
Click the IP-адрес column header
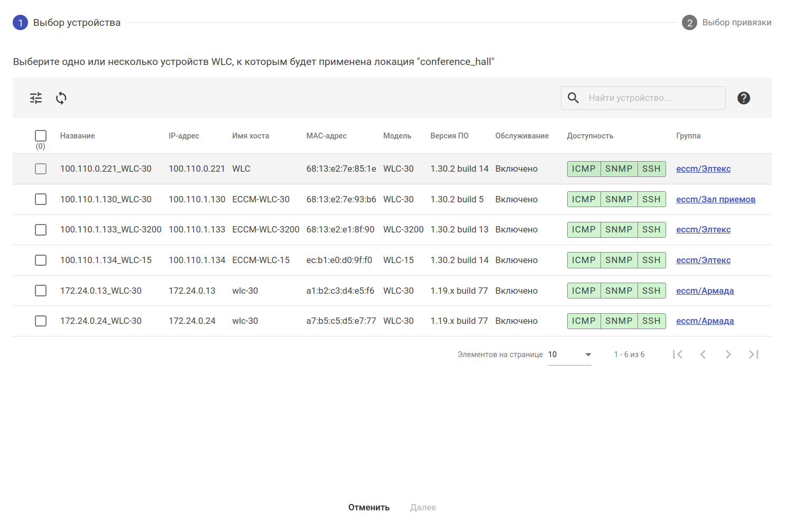coord(184,136)
